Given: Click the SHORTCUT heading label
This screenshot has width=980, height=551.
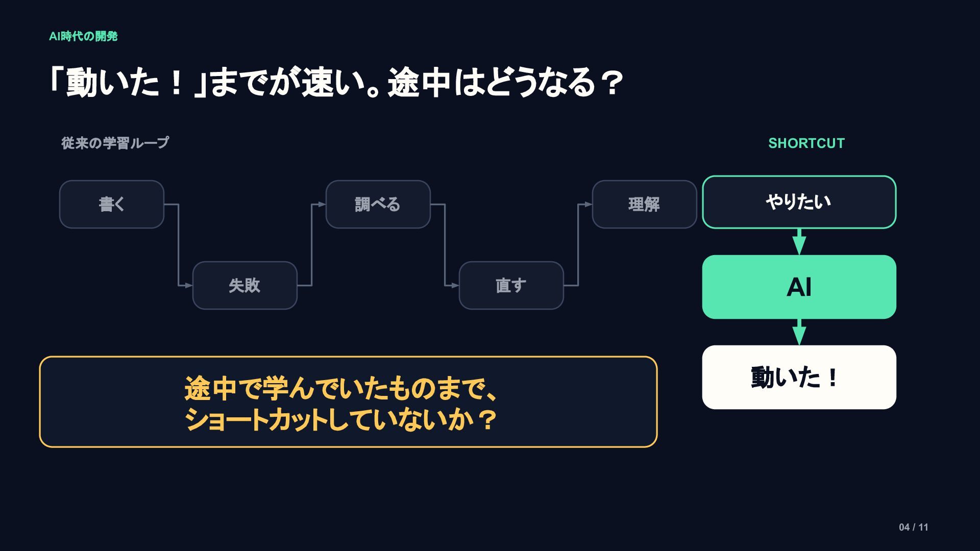Looking at the screenshot, I should pyautogui.click(x=806, y=143).
